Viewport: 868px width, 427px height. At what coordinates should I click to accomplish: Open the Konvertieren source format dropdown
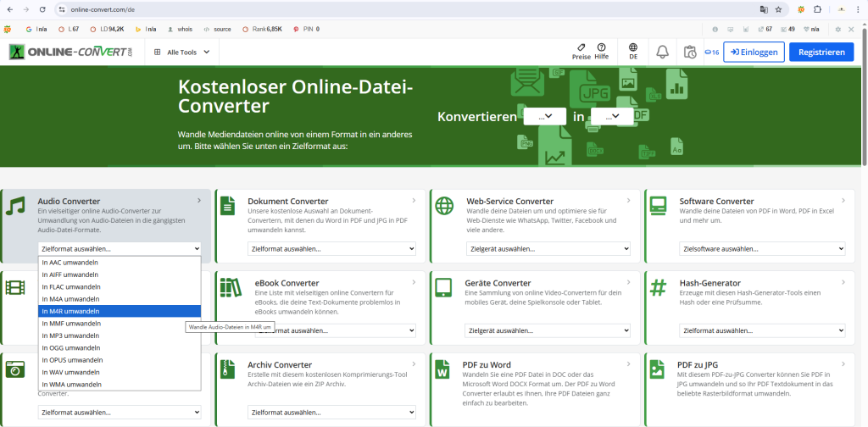pyautogui.click(x=545, y=116)
